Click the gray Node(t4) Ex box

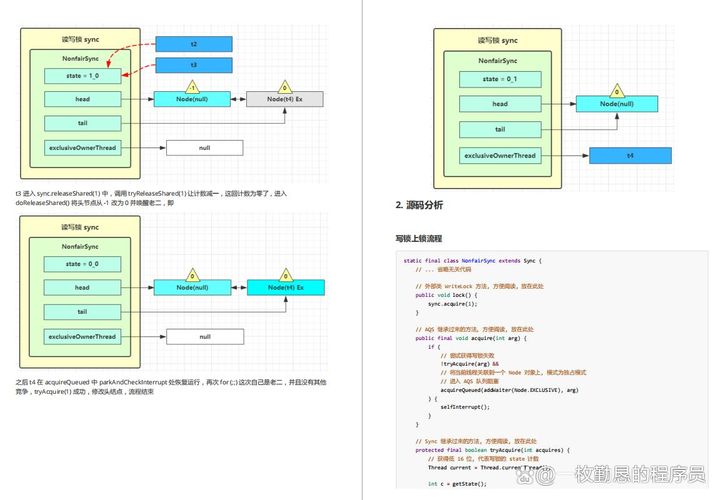tap(285, 99)
